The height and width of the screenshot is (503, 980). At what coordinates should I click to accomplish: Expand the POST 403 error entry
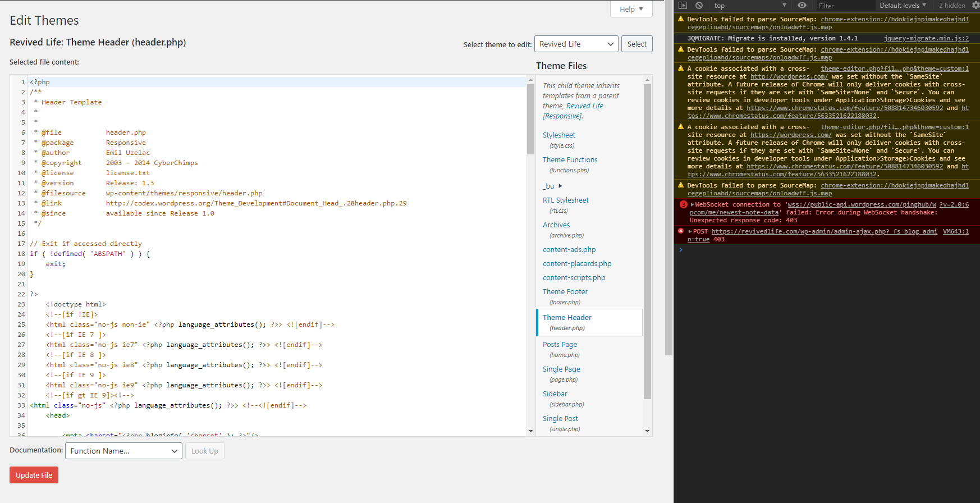click(x=690, y=232)
